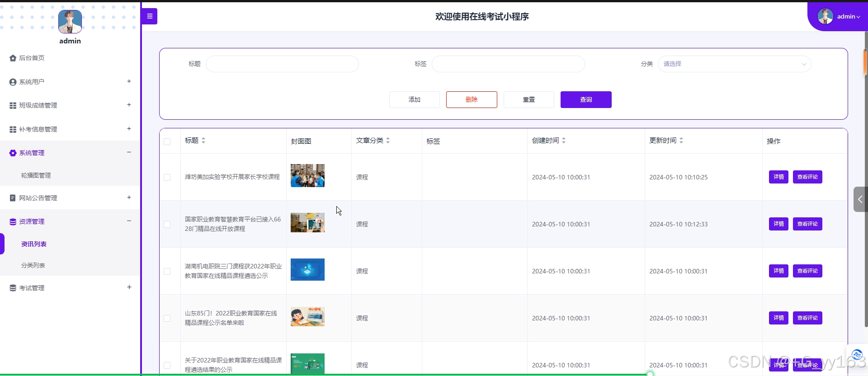Open cover image of 国家职业教育智慧教育平台 row
Screen dimensions: 868x376
coord(307,223)
